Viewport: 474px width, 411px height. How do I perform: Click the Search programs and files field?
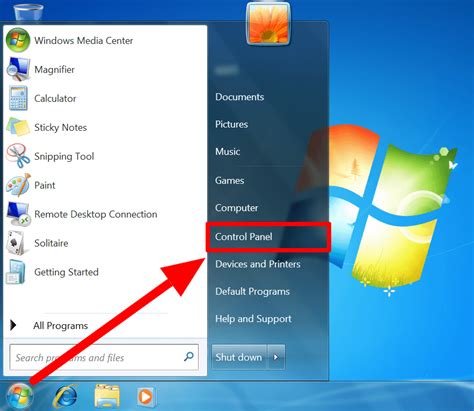click(x=104, y=357)
